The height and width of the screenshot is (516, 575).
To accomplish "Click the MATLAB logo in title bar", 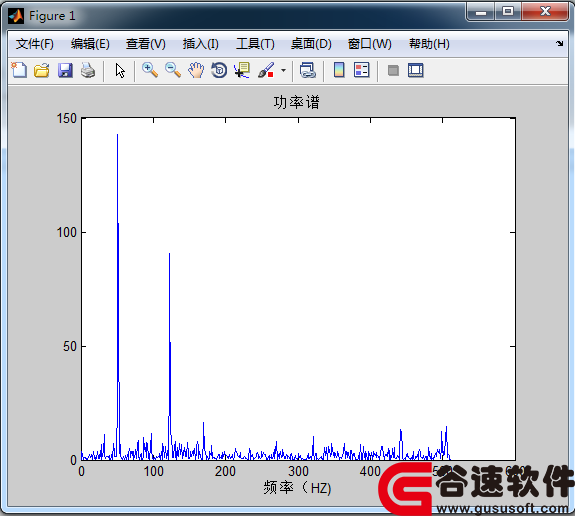I will [x=16, y=16].
